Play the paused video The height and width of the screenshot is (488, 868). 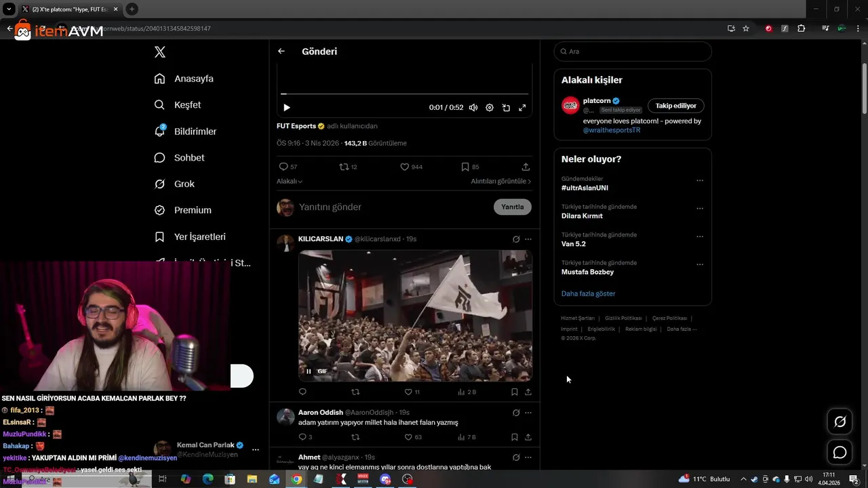286,108
